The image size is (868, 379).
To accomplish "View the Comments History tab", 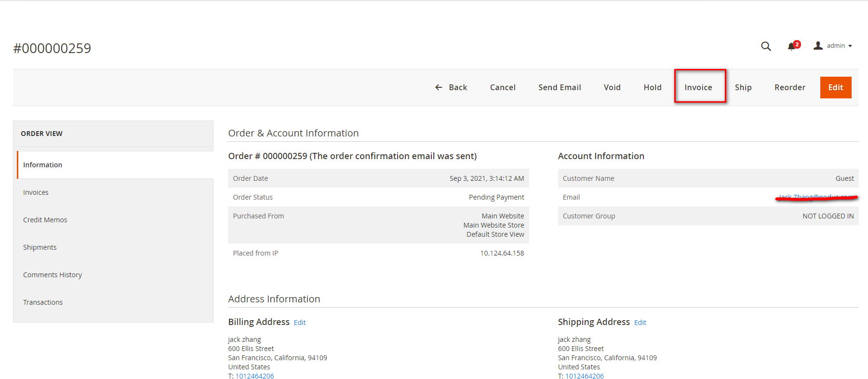I will (x=53, y=275).
